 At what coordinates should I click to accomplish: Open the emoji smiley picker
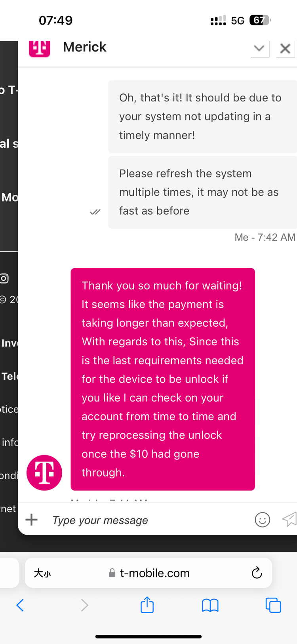tap(262, 520)
